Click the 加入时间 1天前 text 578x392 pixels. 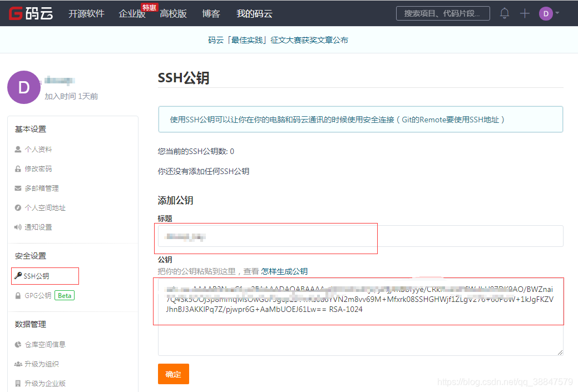click(71, 96)
